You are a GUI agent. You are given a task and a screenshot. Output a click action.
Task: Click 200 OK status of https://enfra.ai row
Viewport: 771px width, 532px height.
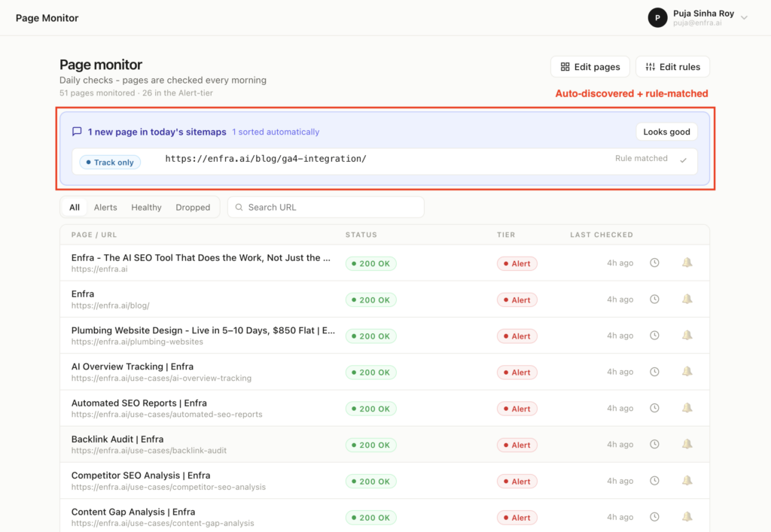pyautogui.click(x=370, y=264)
